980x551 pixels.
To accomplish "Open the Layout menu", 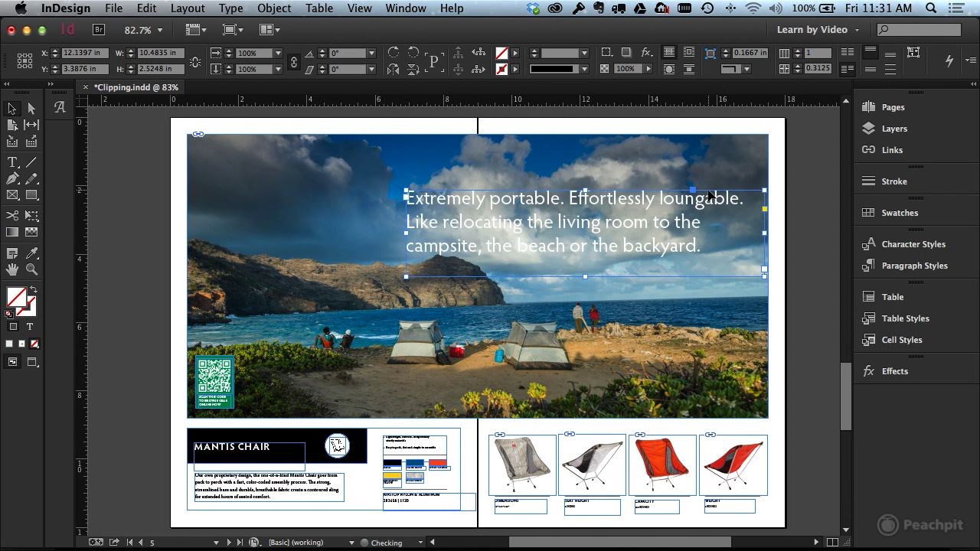I will coord(187,8).
